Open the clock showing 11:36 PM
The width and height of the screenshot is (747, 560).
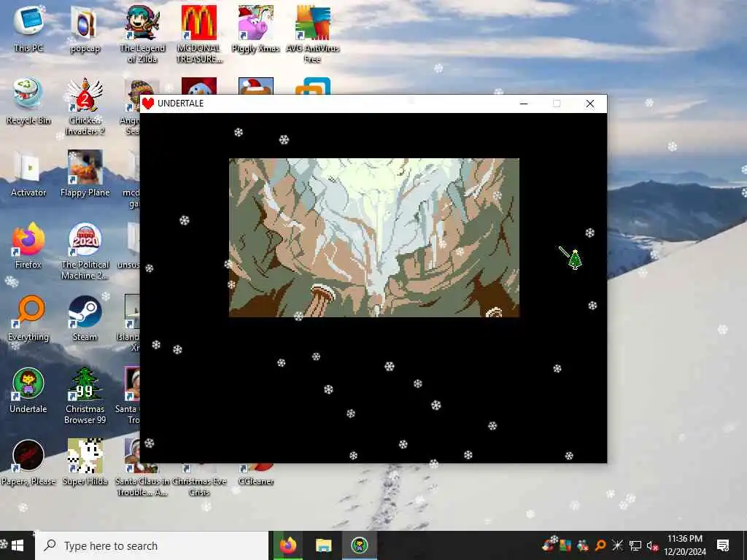point(685,545)
